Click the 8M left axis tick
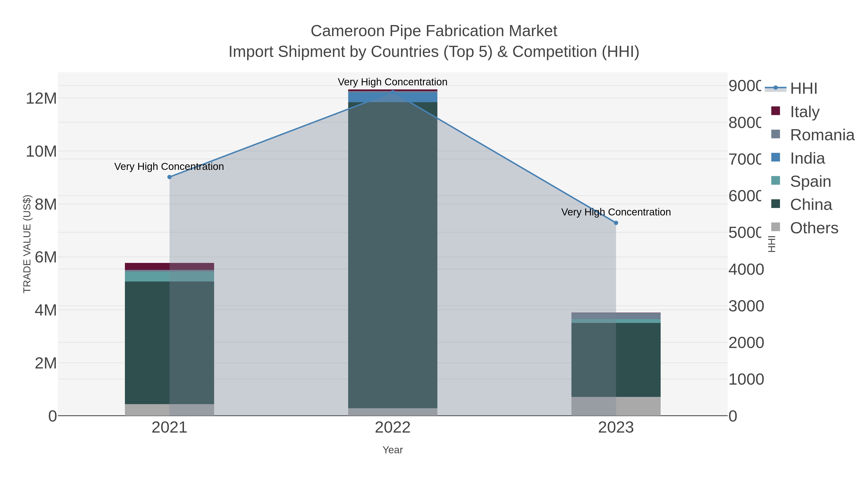The width and height of the screenshot is (868, 488). [x=46, y=204]
